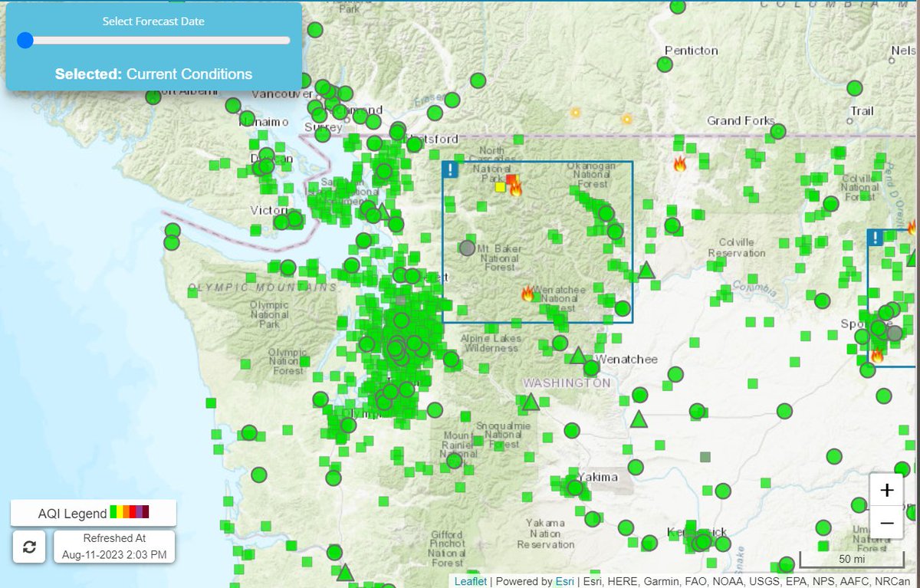Open the AQI Legend panel
The width and height of the screenshot is (920, 588).
pyautogui.click(x=94, y=513)
